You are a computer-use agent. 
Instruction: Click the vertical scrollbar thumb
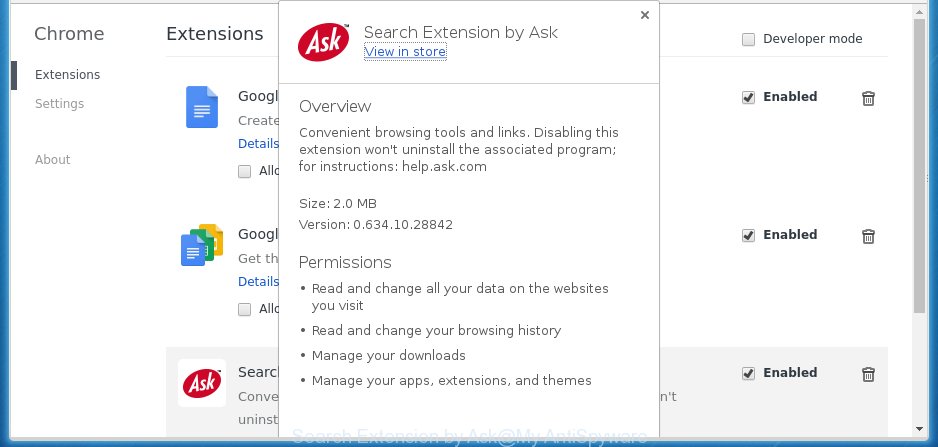[919, 166]
